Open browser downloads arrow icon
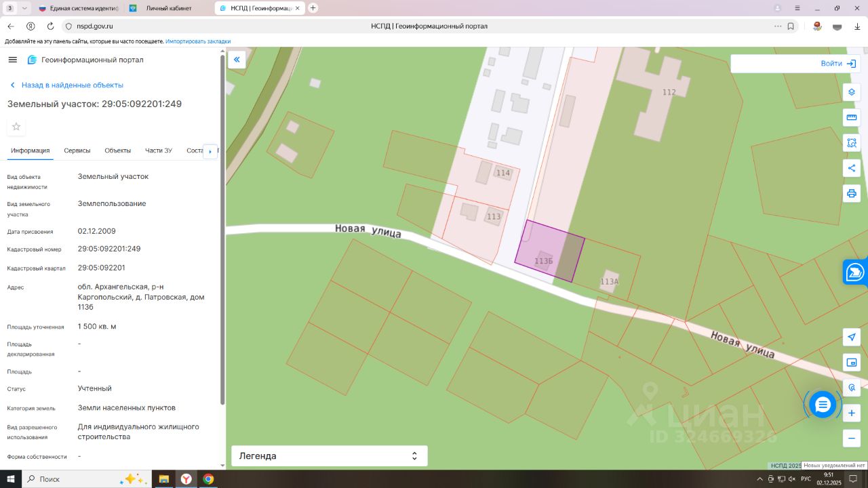868x488 pixels. pyautogui.click(x=857, y=26)
